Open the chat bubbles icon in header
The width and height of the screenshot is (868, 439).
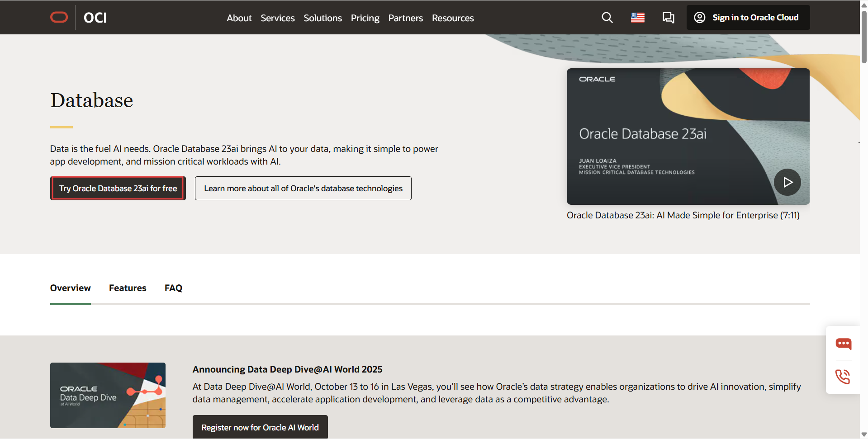(668, 18)
